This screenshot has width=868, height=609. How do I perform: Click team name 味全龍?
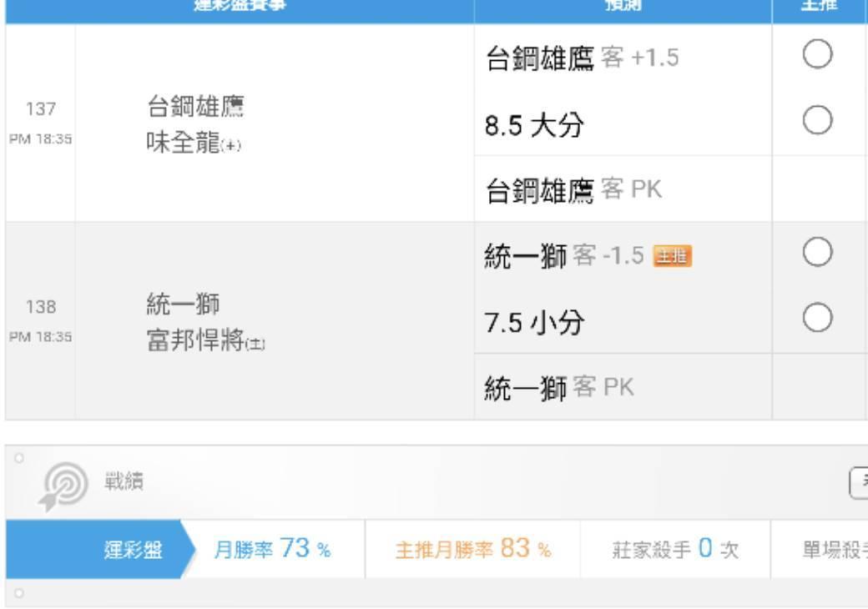tap(184, 142)
